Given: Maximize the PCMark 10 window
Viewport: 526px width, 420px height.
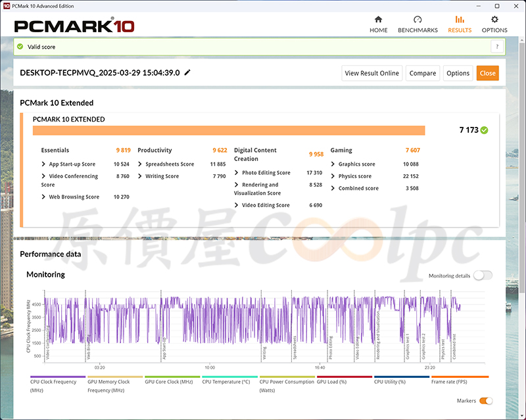Looking at the screenshot, I should click(x=497, y=6).
